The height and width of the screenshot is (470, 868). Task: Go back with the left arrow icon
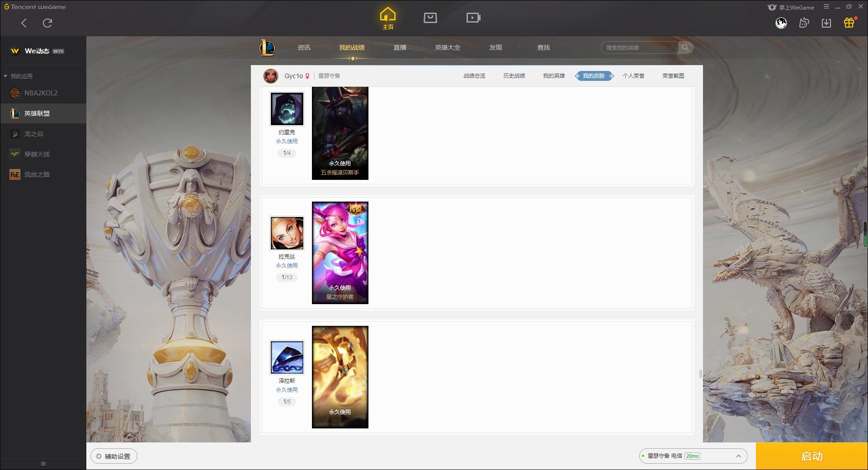24,23
